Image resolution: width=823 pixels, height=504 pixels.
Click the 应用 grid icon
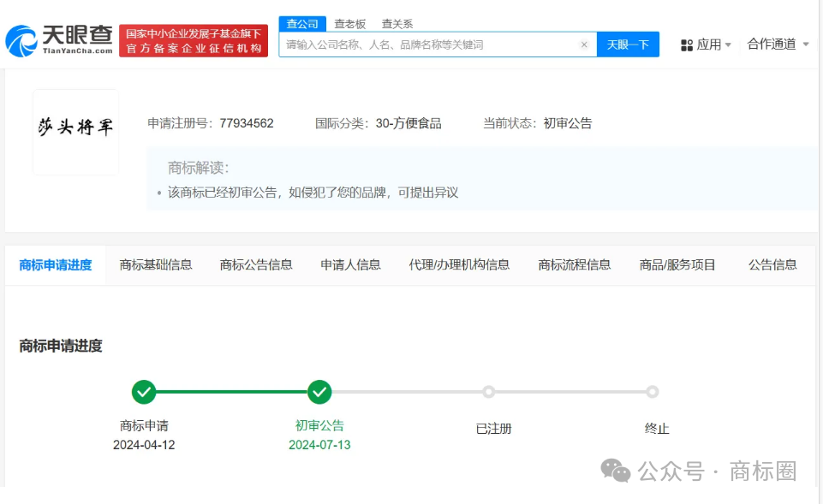pyautogui.click(x=687, y=45)
